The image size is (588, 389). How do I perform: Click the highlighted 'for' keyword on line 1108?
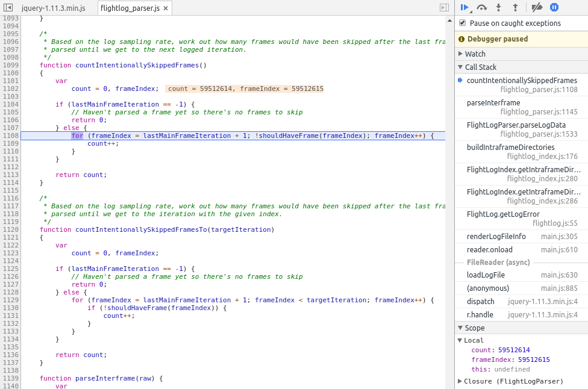pyautogui.click(x=77, y=135)
